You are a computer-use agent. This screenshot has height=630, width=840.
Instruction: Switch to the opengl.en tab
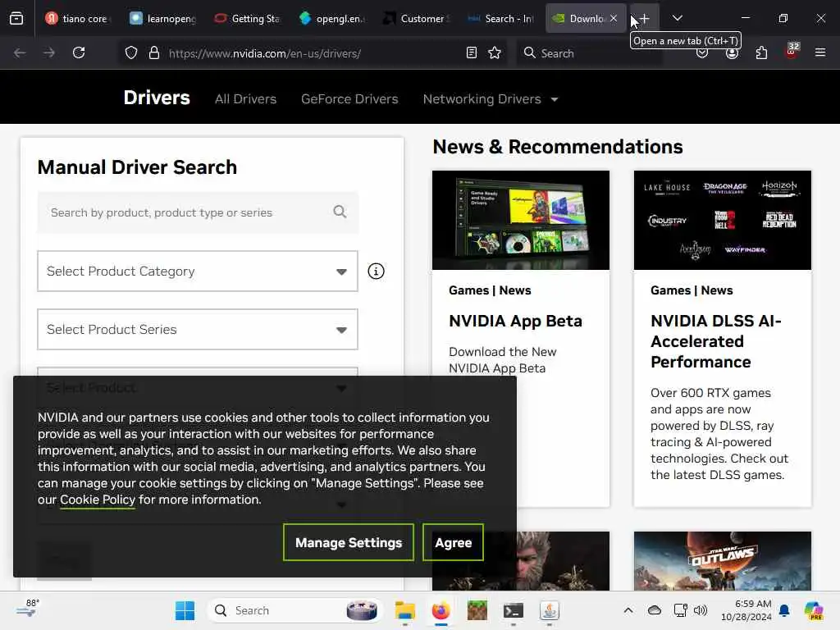click(332, 18)
